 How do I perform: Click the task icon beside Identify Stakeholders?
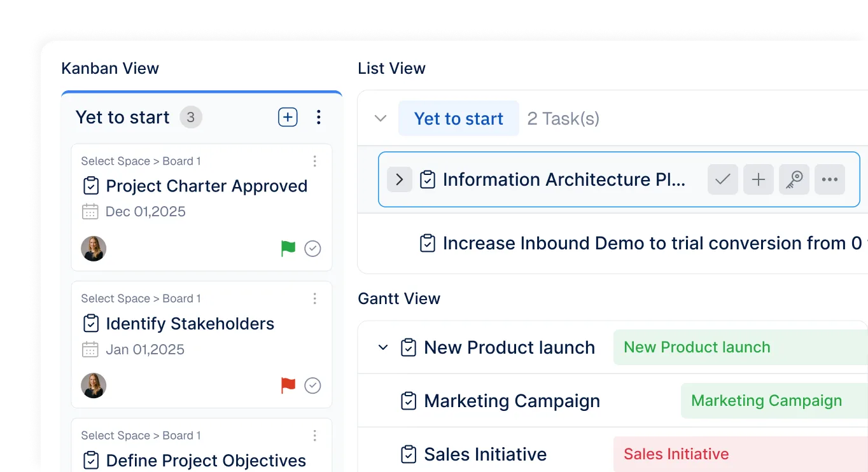(91, 323)
